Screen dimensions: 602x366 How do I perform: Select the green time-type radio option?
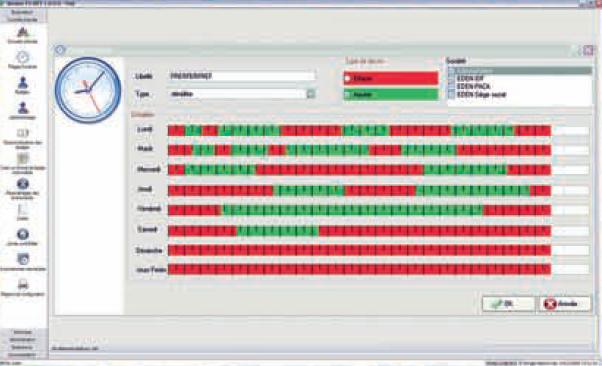click(x=347, y=94)
